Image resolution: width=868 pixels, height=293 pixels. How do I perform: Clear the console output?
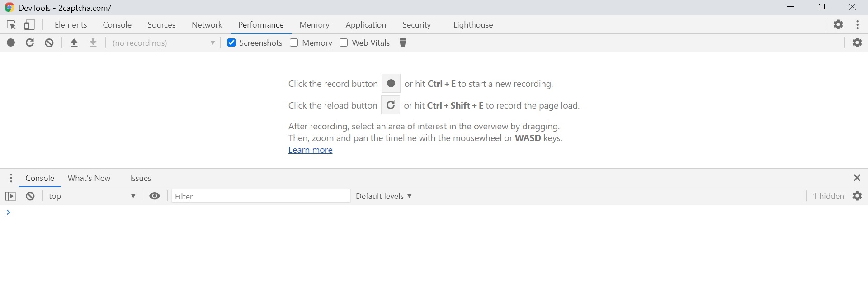[30, 196]
